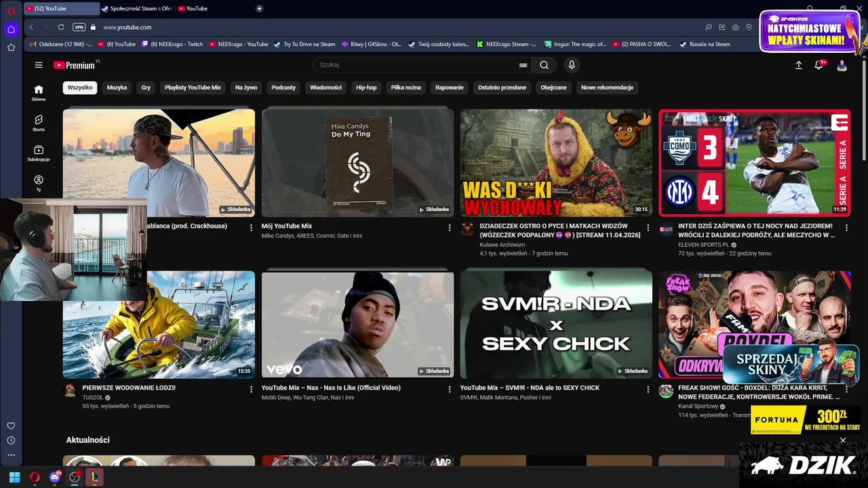868x488 pixels.
Task: Open more options for the SVM!R NDA mix
Action: tap(648, 390)
